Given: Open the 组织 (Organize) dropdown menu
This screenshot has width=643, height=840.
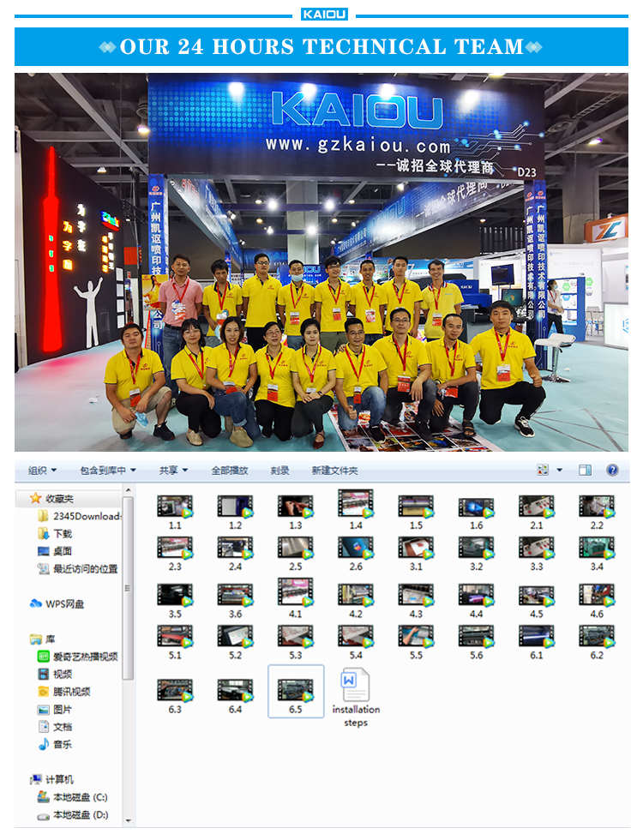Looking at the screenshot, I should tap(42, 471).
